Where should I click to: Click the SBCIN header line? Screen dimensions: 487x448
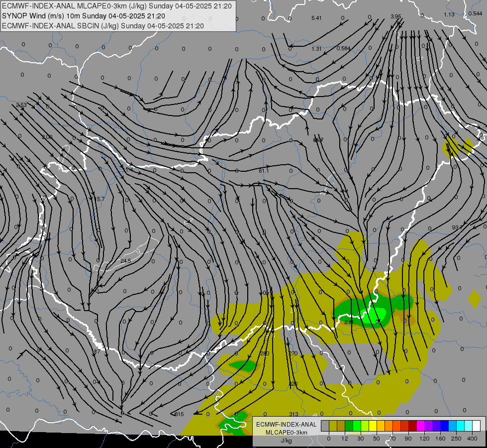pos(103,26)
